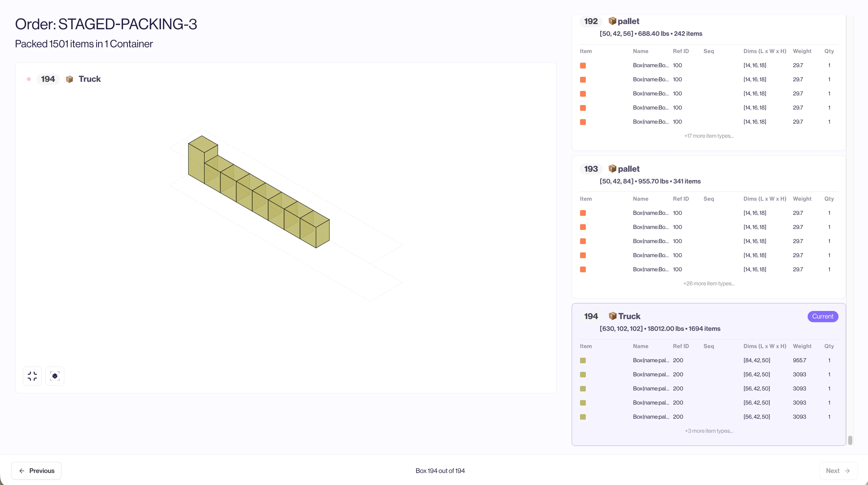Click the Weight column header in pallet 192 table
This screenshot has height=485, width=868.
(802, 51)
